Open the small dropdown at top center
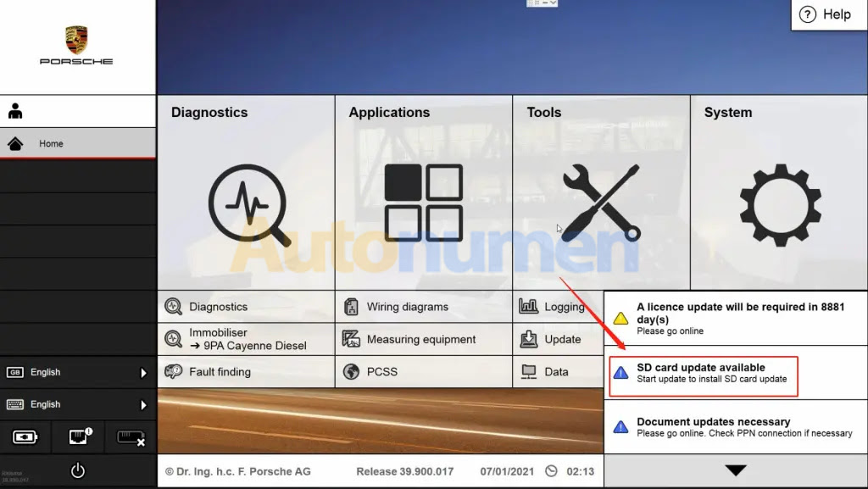 click(542, 3)
